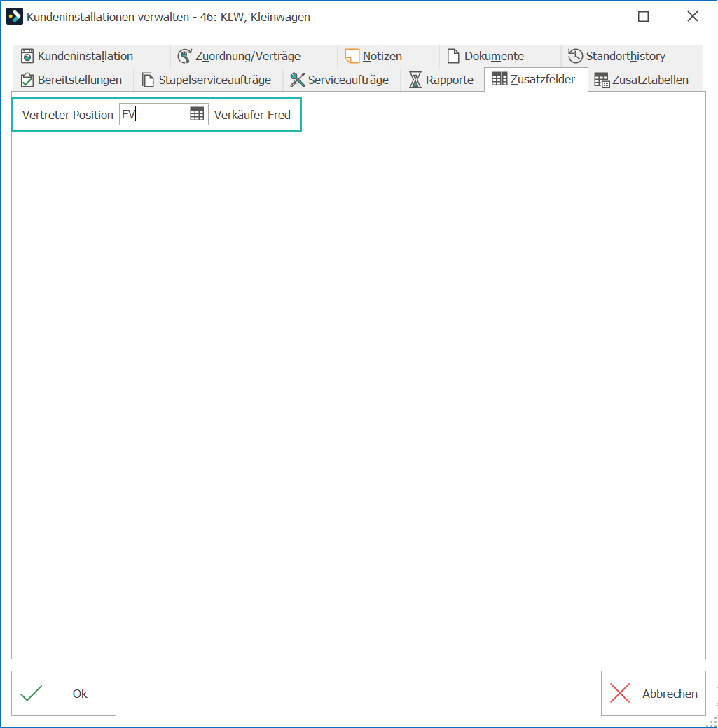Image resolution: width=718 pixels, height=728 pixels.
Task: Click the 'Vertreter Position' label
Action: pyautogui.click(x=68, y=115)
